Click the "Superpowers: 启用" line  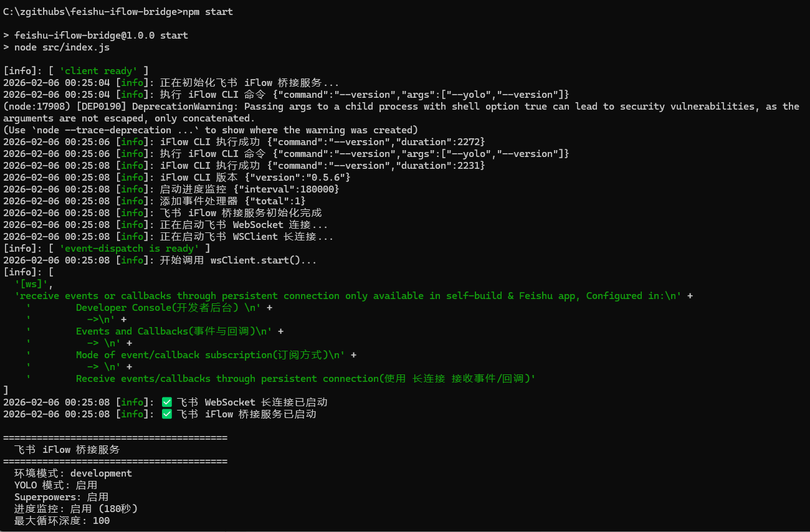61,497
